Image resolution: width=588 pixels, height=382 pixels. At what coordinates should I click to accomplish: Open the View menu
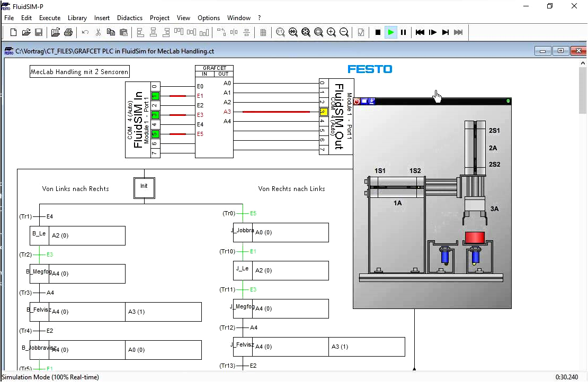[x=183, y=18]
